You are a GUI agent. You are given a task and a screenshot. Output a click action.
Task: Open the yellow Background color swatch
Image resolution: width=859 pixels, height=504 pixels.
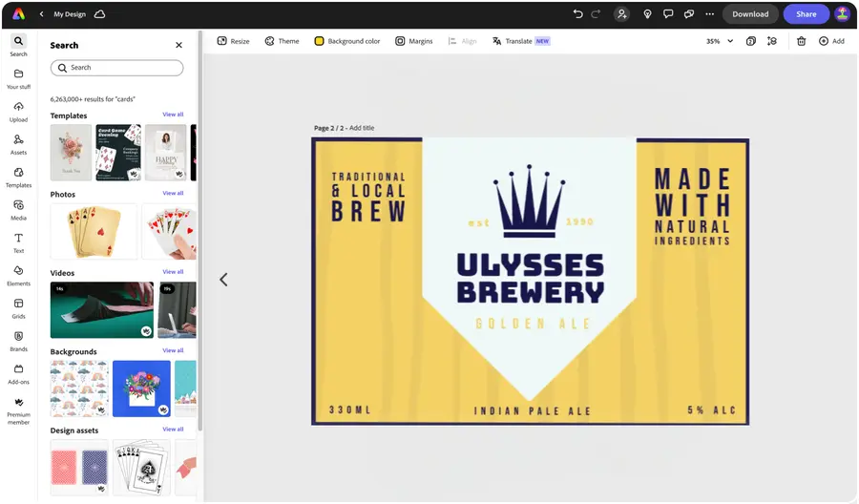point(320,41)
